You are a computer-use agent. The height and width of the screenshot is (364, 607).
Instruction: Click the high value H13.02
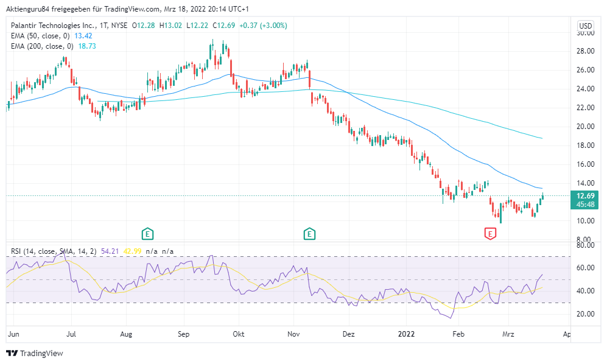tap(170, 26)
